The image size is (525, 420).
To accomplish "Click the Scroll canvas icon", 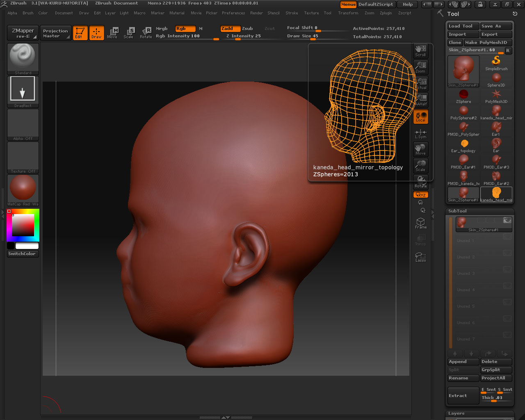I will tap(420, 51).
